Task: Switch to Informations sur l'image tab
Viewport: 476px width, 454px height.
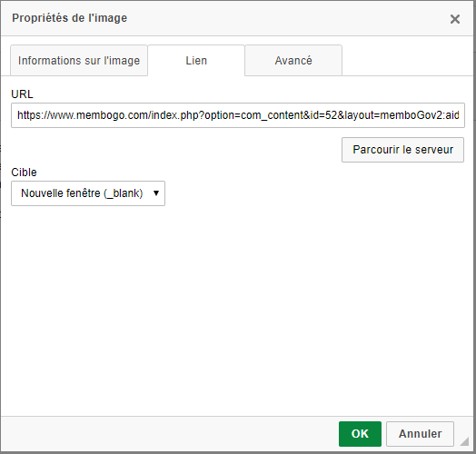Action: [79, 61]
